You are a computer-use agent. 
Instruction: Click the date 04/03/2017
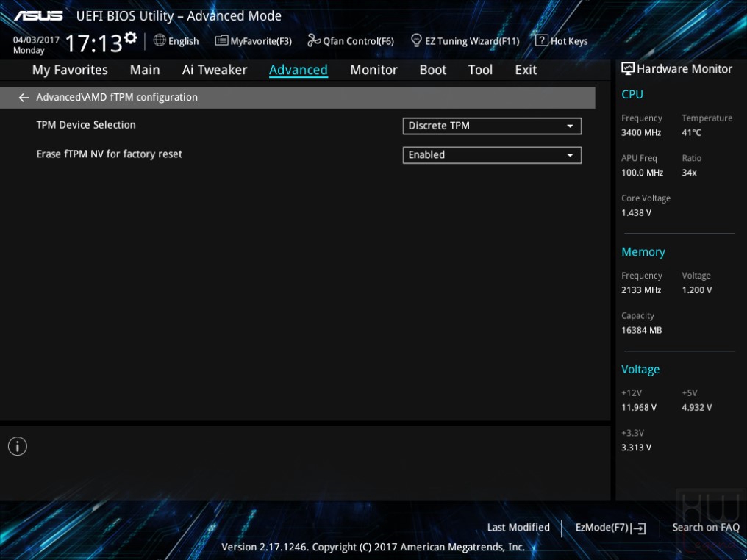point(36,40)
